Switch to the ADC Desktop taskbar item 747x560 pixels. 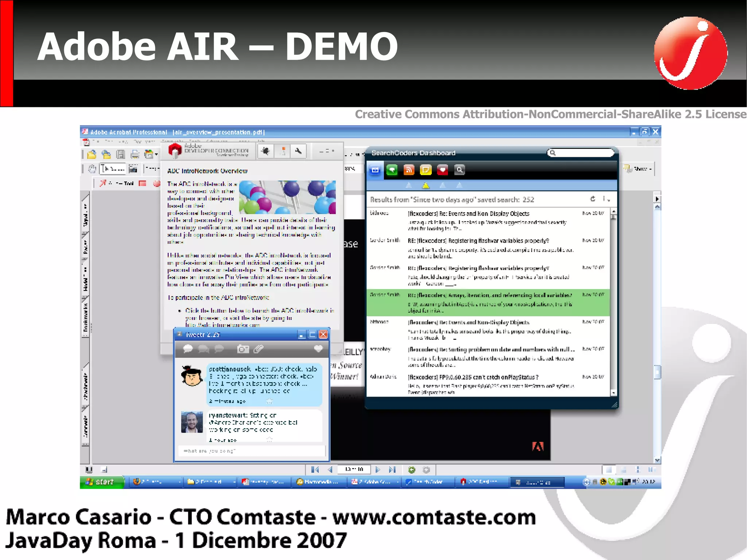pyautogui.click(x=481, y=482)
